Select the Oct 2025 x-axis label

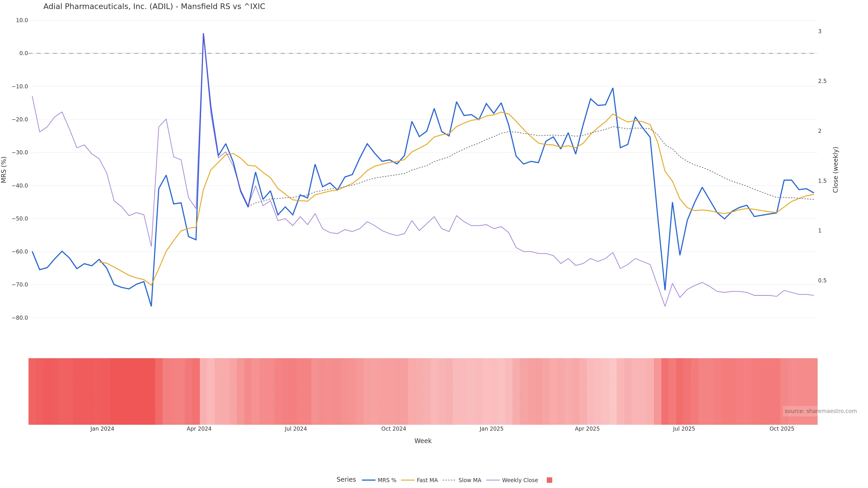pos(782,429)
